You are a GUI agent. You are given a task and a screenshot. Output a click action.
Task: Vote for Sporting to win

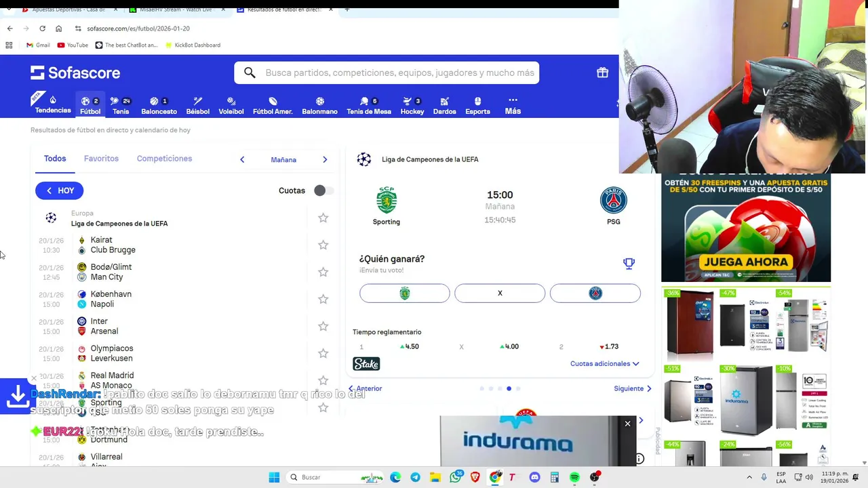tap(405, 293)
